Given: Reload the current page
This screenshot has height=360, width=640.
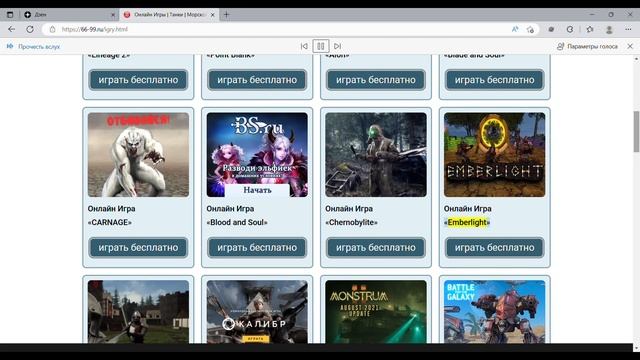Looking at the screenshot, I should 30,29.
